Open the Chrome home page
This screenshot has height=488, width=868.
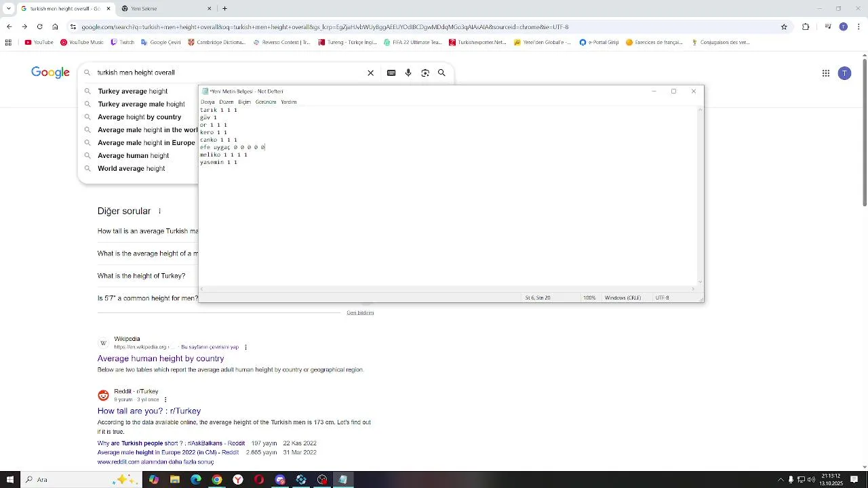coord(55,27)
